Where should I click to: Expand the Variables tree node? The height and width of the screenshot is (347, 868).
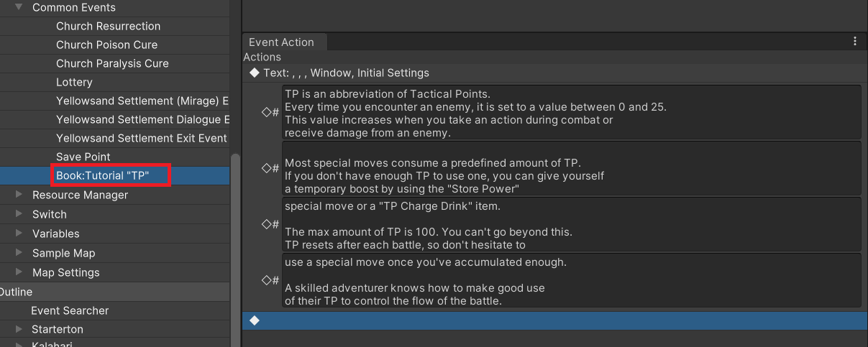19,233
